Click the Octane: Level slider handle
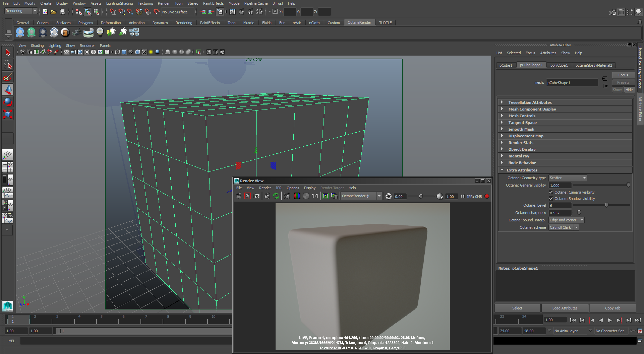The height and width of the screenshot is (354, 644). click(x=606, y=205)
